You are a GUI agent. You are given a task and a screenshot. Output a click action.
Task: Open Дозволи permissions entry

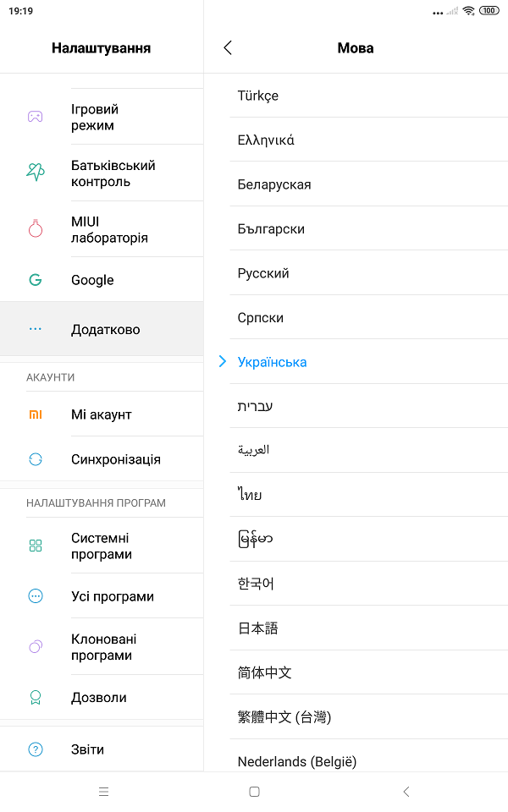coord(102,698)
